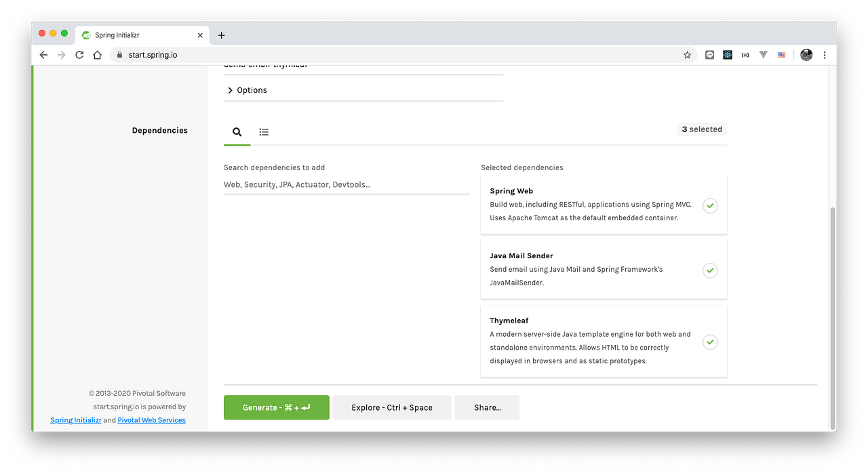Open the Pocket extension icon
This screenshot has height=473, width=868.
[709, 54]
